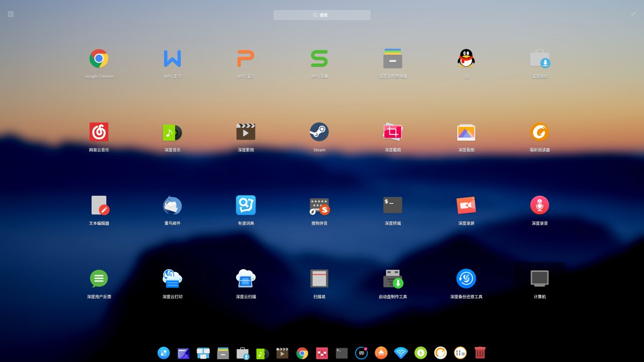Open terminal from the dock
The height and width of the screenshot is (362, 644).
pos(342,353)
